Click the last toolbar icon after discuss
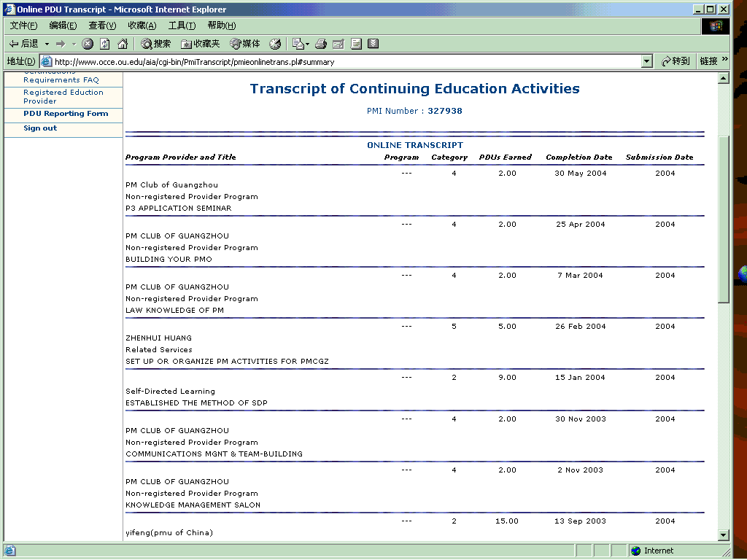Image resolution: width=747 pixels, height=560 pixels. [373, 44]
